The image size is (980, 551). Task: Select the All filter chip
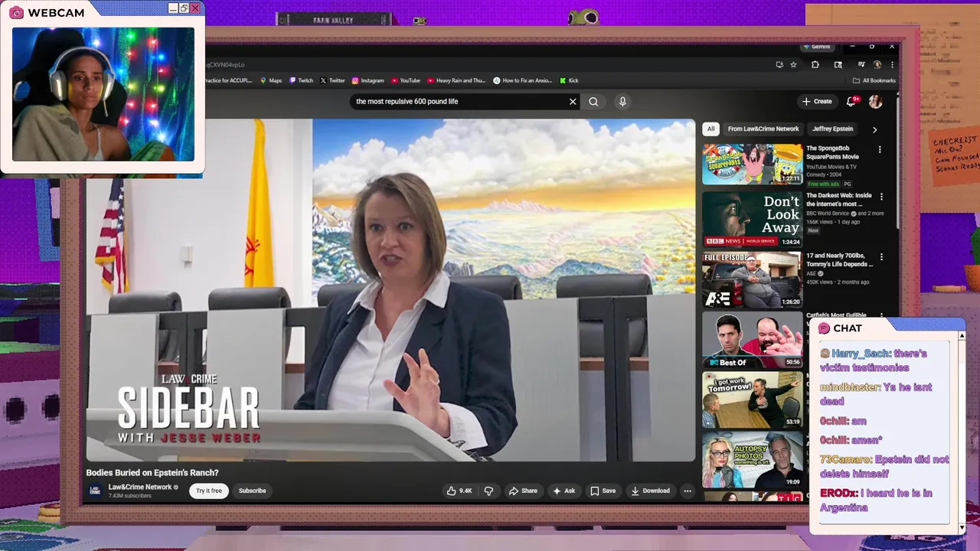(711, 129)
